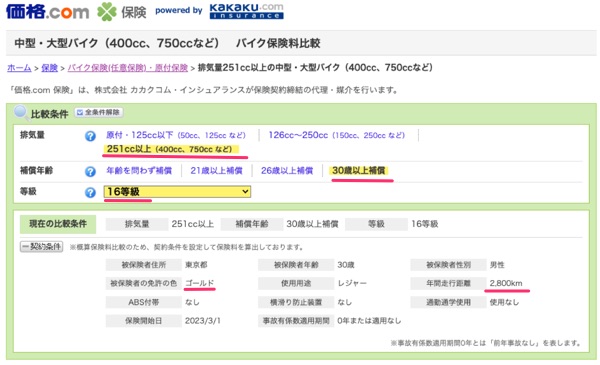Viewport: 600px width, 365px height.
Task: Select 251cc以上 displacement option
Action: 170,149
